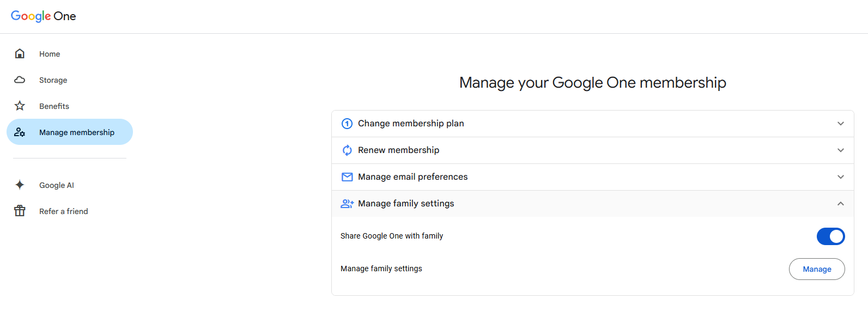Turn off Share Google One with family
Image resolution: width=868 pixels, height=311 pixels.
[830, 236]
